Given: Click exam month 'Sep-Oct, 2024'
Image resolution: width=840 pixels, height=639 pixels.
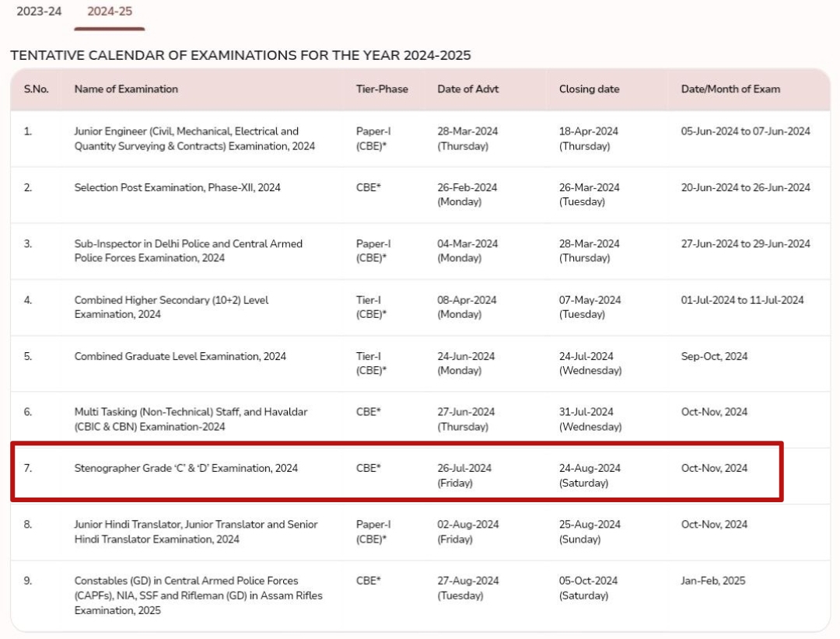Looking at the screenshot, I should (713, 356).
